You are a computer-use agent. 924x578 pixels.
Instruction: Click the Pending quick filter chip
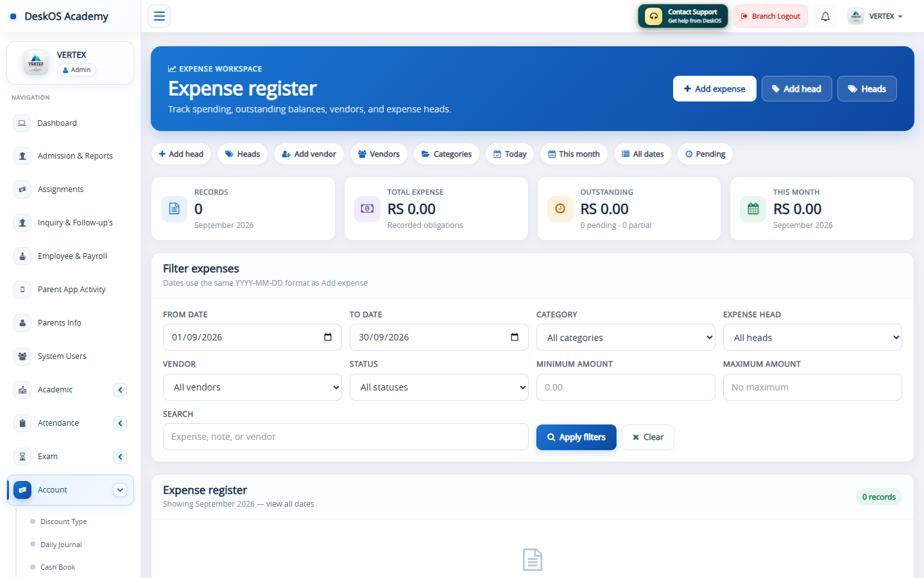[705, 154]
